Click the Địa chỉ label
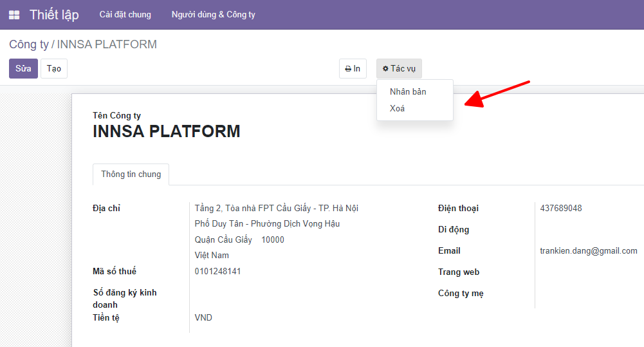 (106, 209)
